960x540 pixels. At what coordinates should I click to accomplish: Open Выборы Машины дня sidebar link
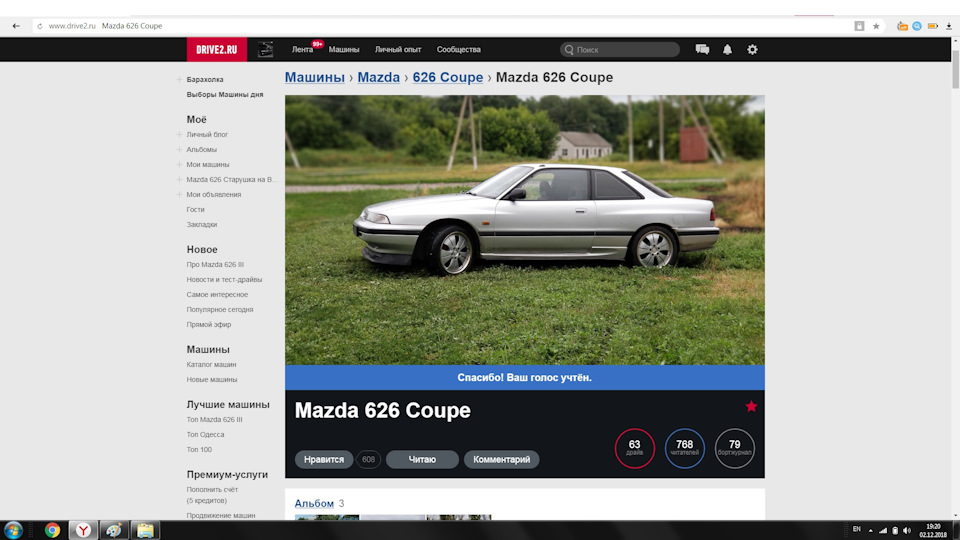225,94
